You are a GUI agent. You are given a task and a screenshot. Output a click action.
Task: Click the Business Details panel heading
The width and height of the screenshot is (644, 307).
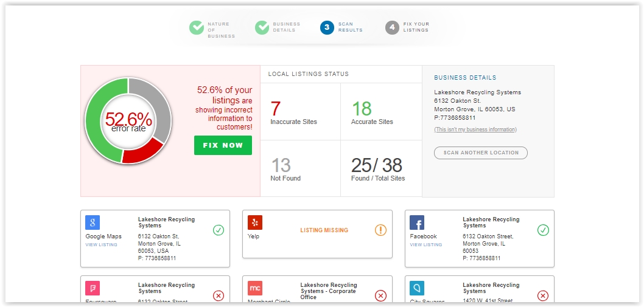point(465,78)
